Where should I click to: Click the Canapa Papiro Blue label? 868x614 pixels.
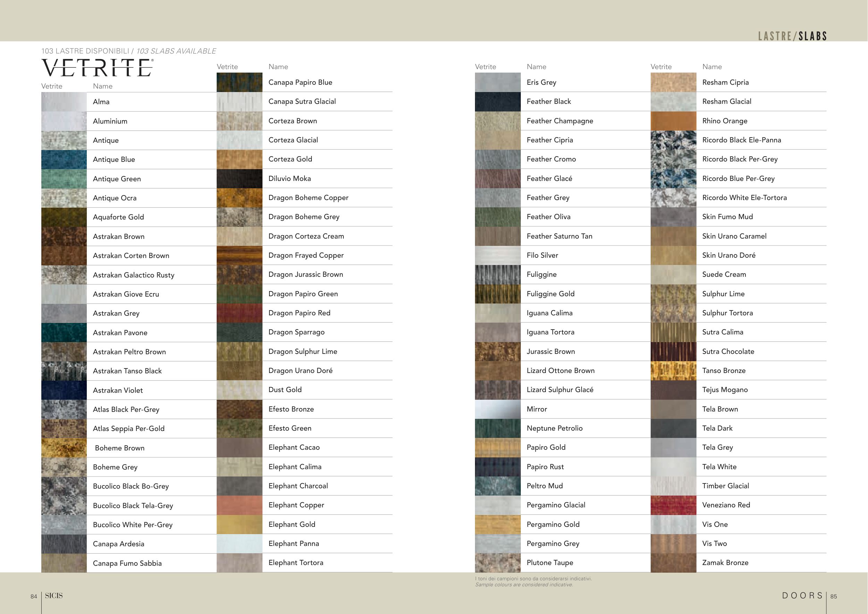[300, 82]
